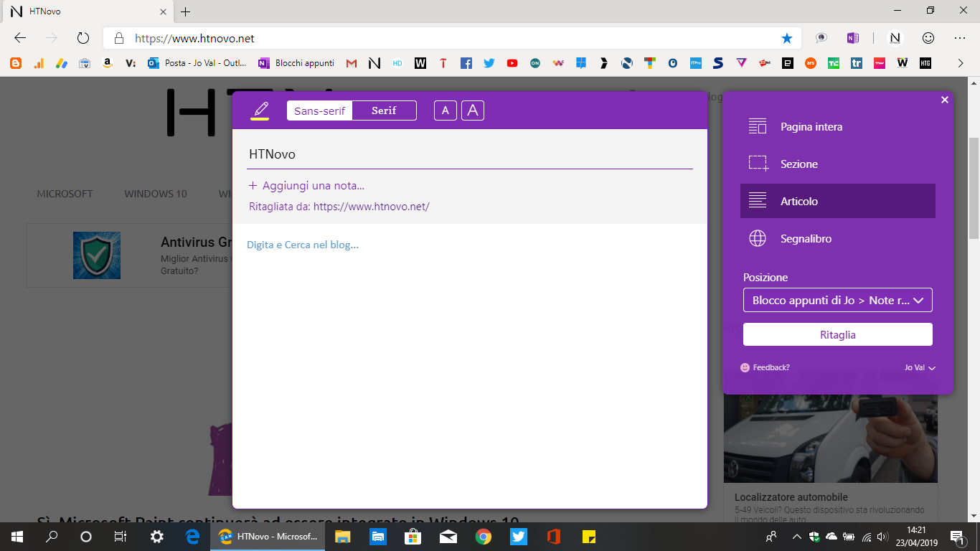Launch Chrome from the taskbar
Screen dimensions: 980x551
tap(484, 537)
